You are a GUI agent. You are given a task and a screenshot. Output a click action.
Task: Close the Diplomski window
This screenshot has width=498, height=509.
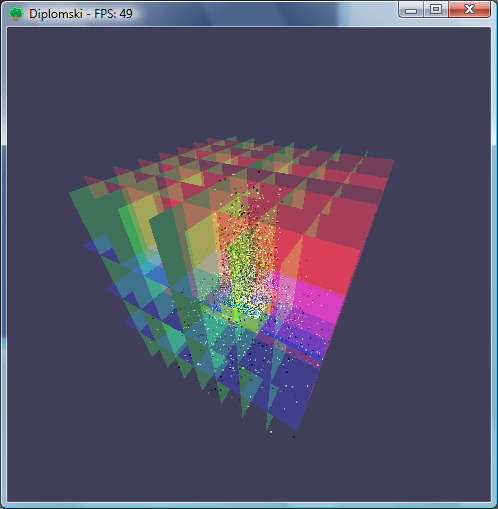[x=469, y=9]
